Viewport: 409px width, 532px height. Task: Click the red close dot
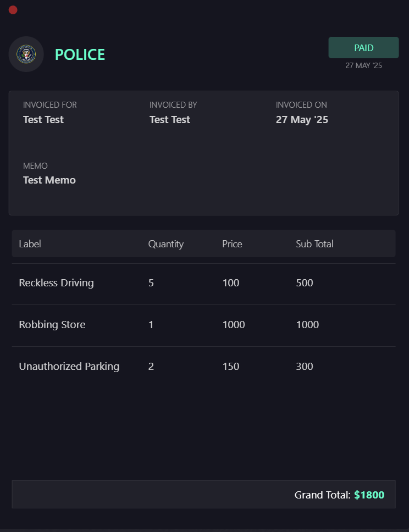(13, 10)
